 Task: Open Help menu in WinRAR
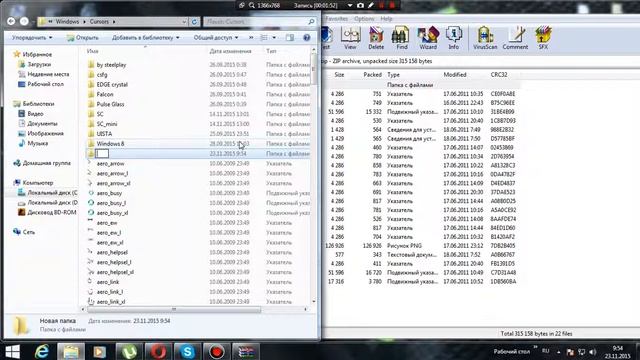tap(386, 19)
